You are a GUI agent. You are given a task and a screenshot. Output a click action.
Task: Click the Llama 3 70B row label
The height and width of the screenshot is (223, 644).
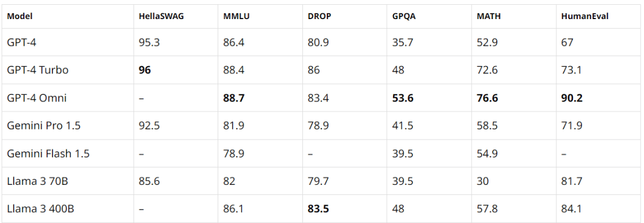(x=38, y=181)
